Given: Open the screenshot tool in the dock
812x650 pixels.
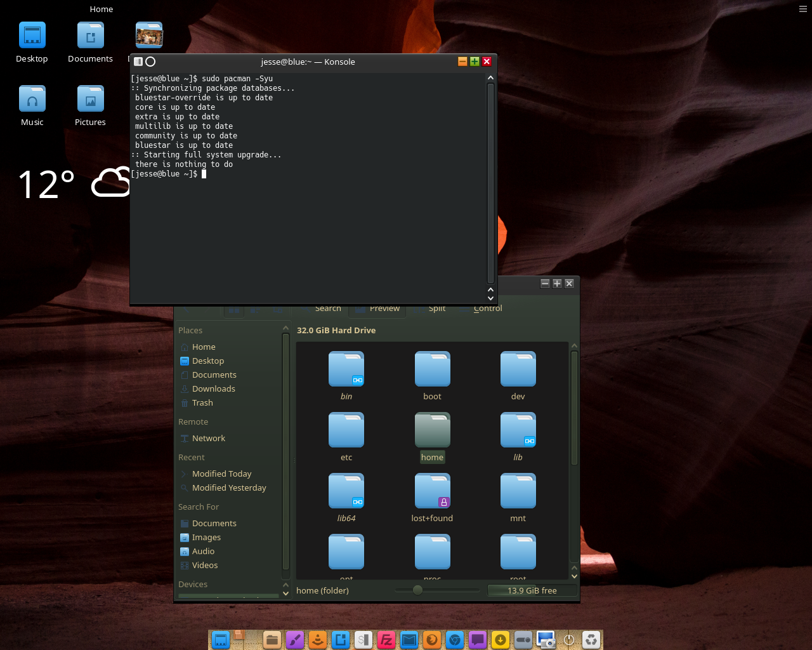Looking at the screenshot, I should pyautogui.click(x=546, y=640).
